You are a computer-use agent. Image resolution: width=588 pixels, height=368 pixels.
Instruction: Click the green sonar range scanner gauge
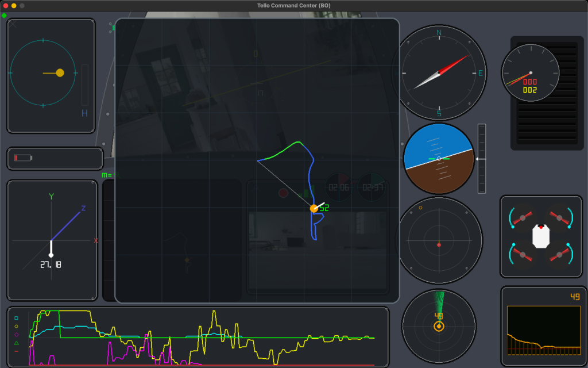coord(439,326)
